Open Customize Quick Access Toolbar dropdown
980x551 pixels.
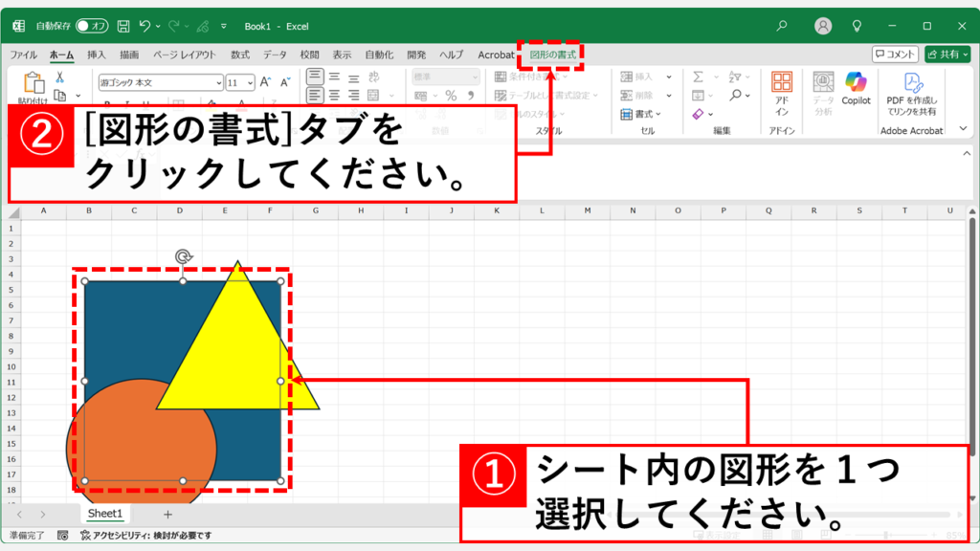click(224, 26)
